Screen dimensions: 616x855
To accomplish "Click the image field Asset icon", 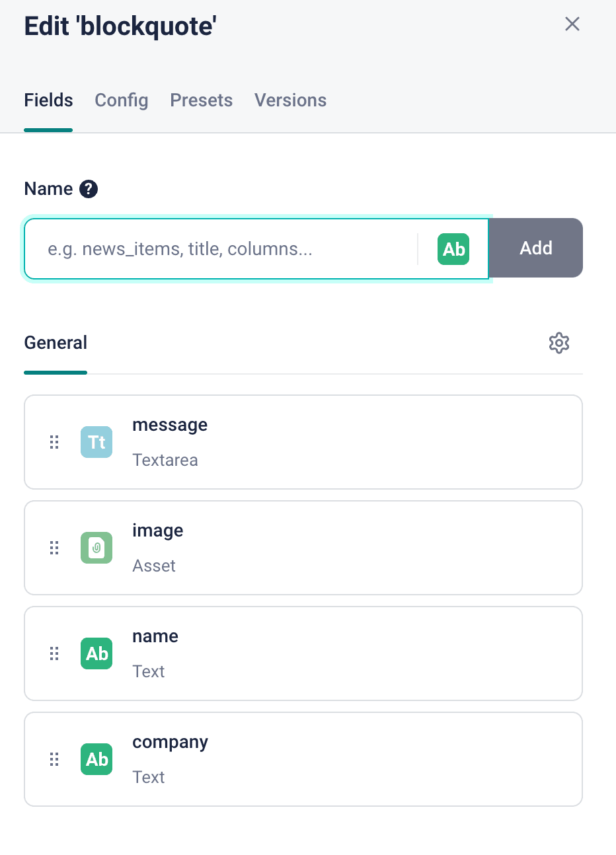I will (96, 548).
